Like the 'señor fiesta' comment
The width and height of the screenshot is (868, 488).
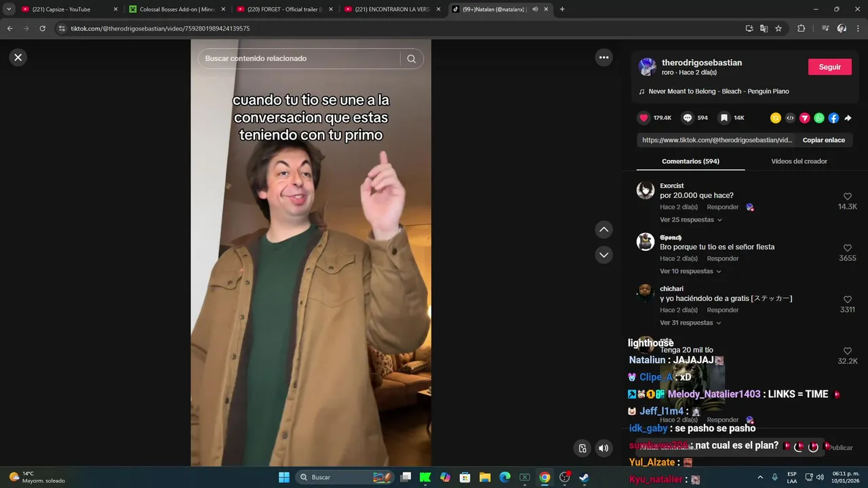(x=848, y=248)
